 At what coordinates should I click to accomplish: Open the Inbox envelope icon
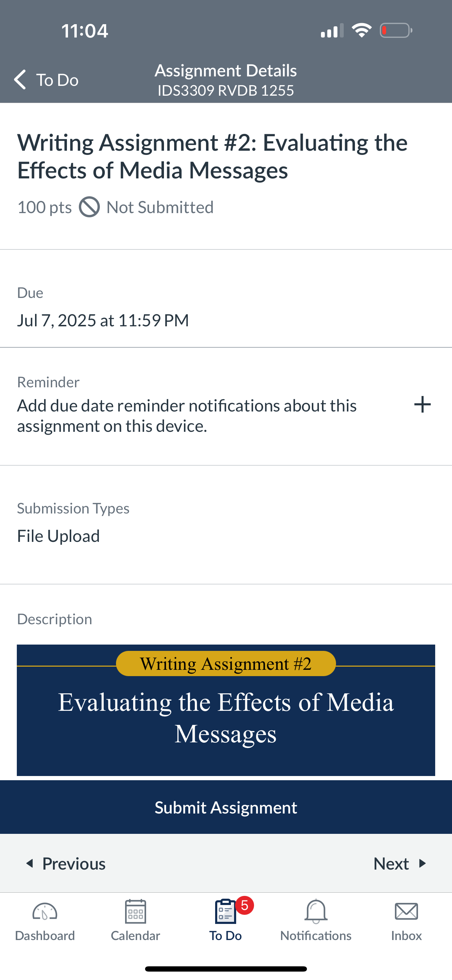tap(406, 912)
